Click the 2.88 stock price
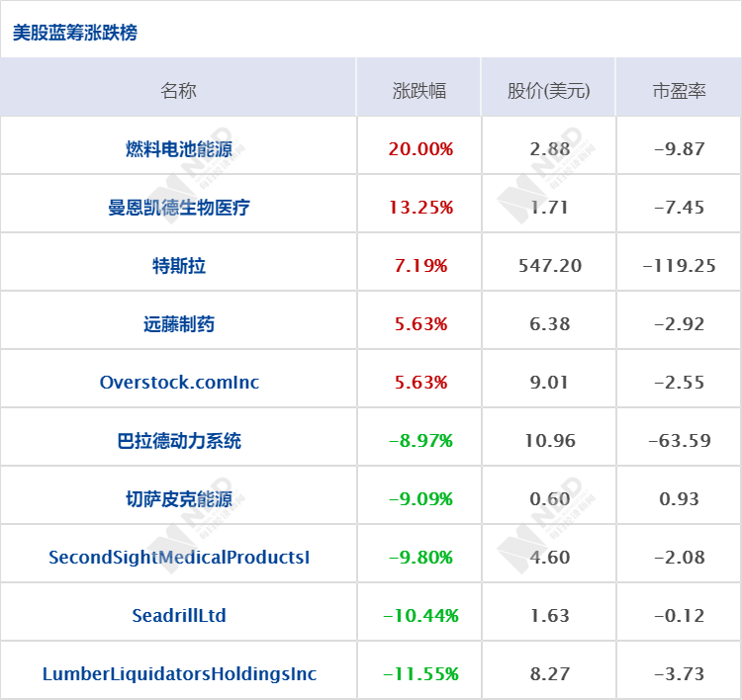Viewport: 742px width, 700px height. click(550, 149)
